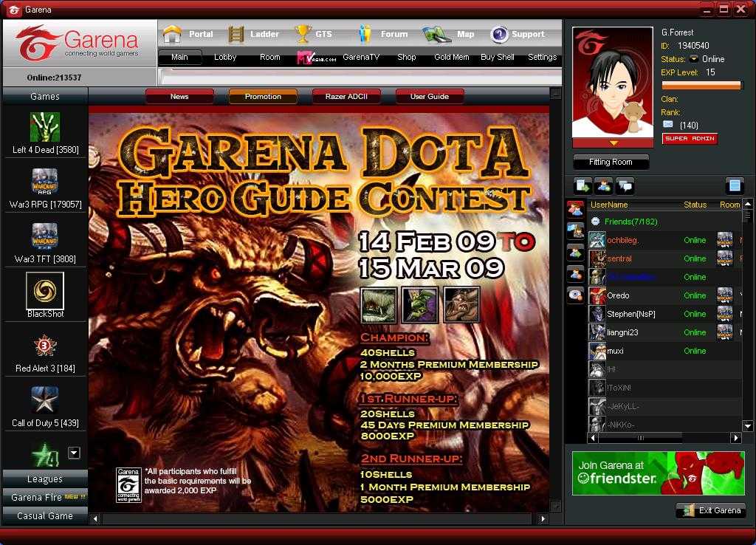This screenshot has height=545, width=756.
Task: Click the friend list horizontal scrollbar handle
Action: 642,438
